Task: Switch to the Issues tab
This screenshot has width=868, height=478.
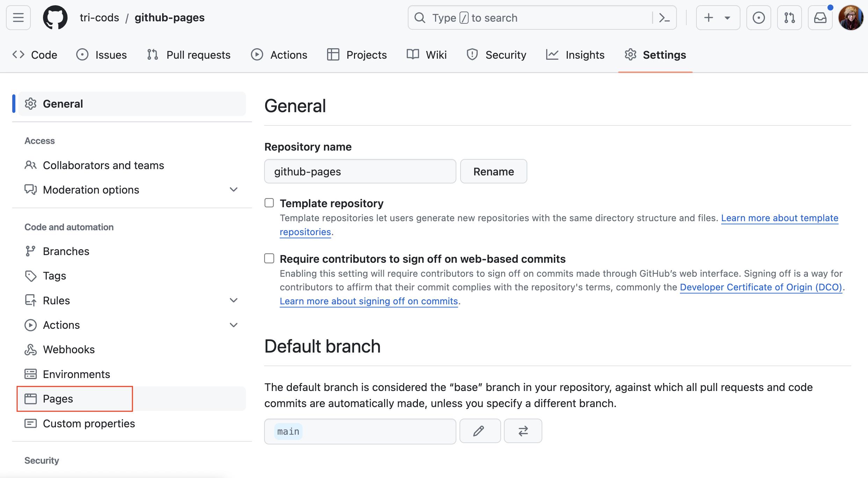Action: pos(101,55)
